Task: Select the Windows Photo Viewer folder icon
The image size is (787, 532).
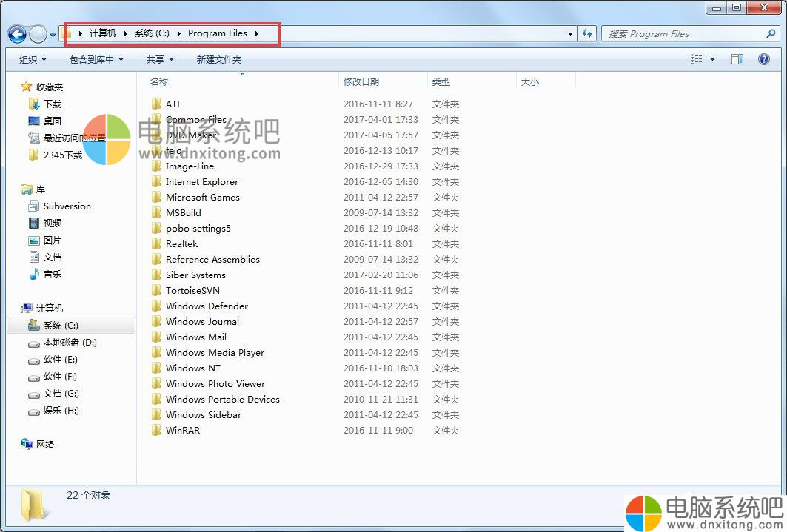Action: [157, 383]
